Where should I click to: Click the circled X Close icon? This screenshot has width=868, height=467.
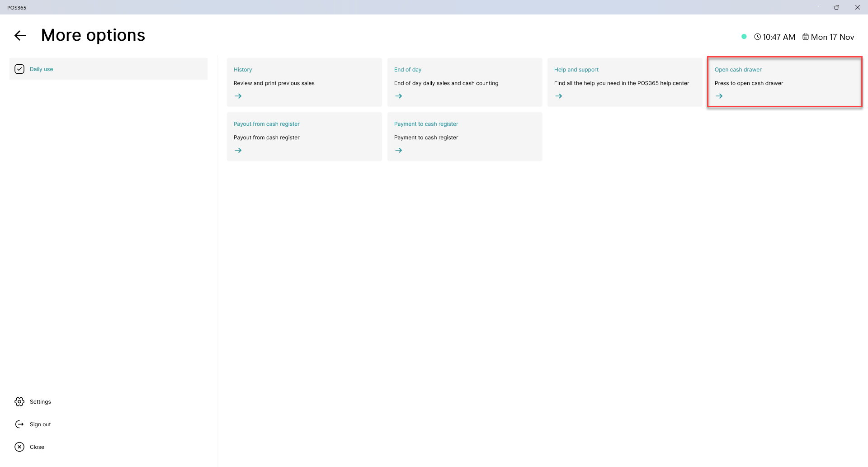pyautogui.click(x=19, y=447)
